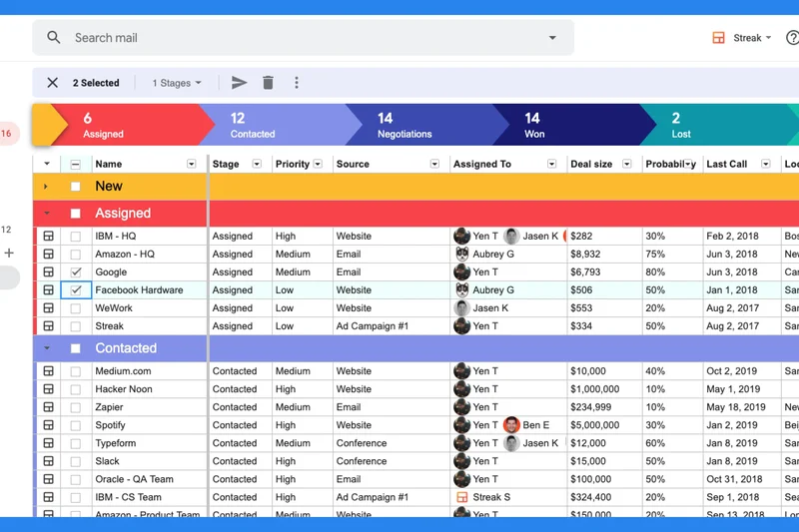Image resolution: width=799 pixels, height=532 pixels.
Task: Select the Lost pipeline stage
Action: click(x=718, y=125)
